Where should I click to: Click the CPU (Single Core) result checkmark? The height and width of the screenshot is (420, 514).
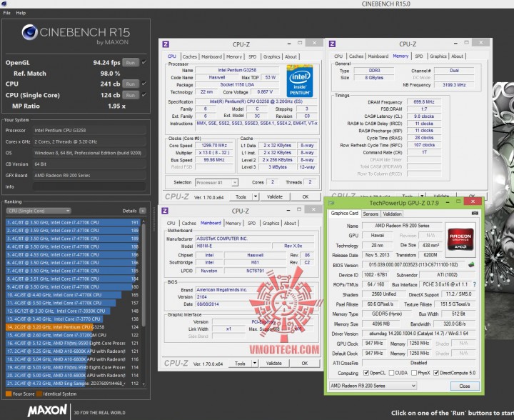(x=144, y=95)
